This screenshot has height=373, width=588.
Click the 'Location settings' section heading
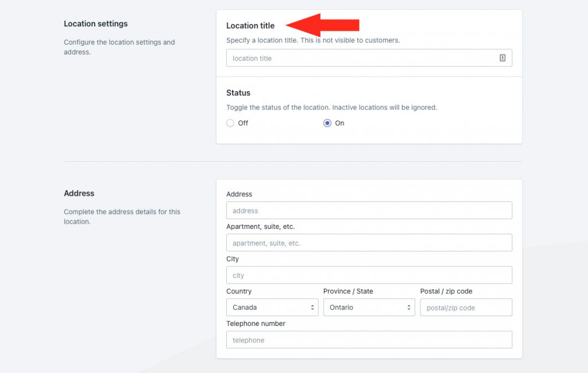coord(96,24)
